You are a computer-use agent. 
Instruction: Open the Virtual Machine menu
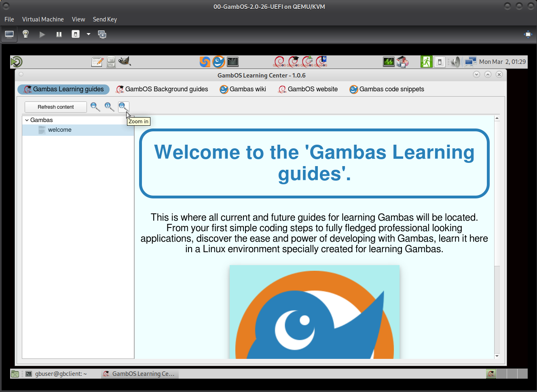[x=43, y=19]
